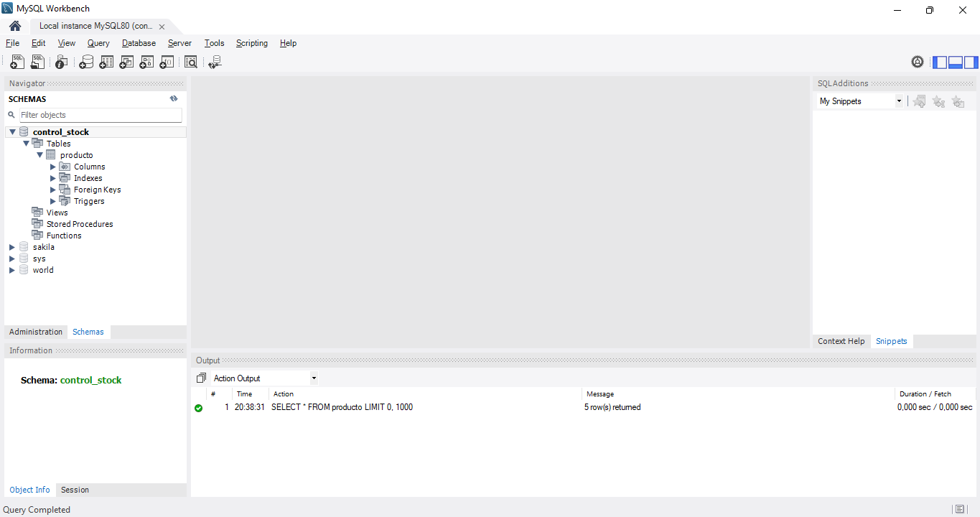Select the SELECT * FROM producto output row

(583, 407)
